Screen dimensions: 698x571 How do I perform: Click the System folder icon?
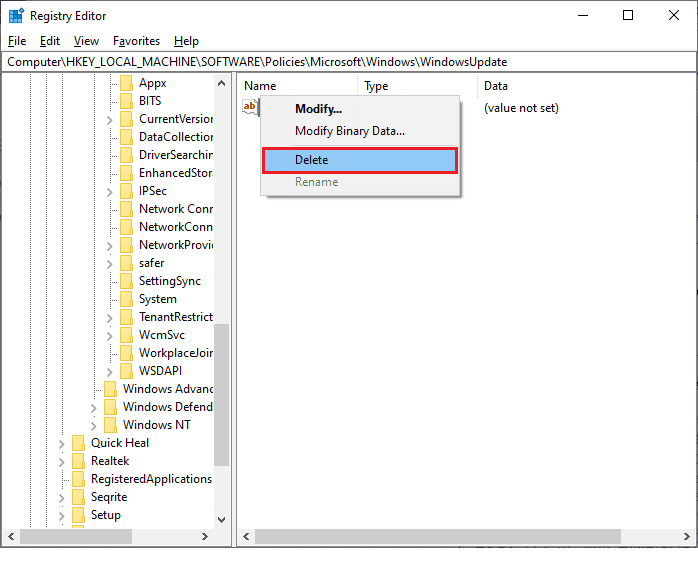pyautogui.click(x=126, y=299)
